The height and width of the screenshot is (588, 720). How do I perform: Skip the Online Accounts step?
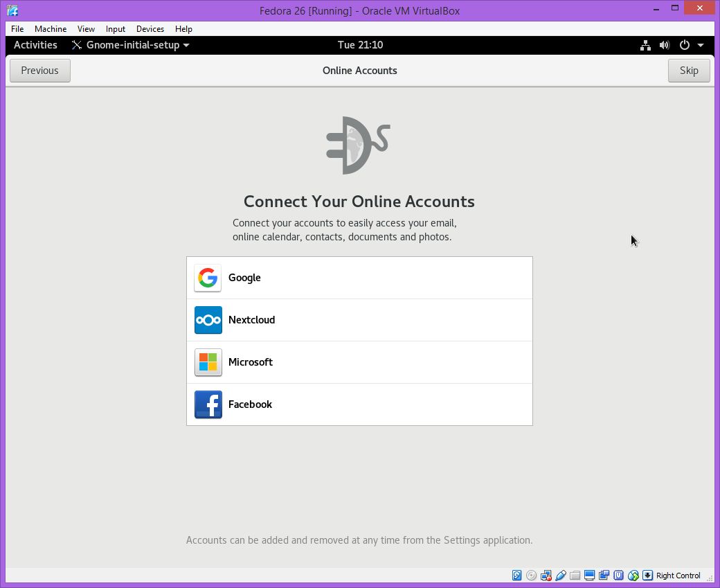click(689, 71)
